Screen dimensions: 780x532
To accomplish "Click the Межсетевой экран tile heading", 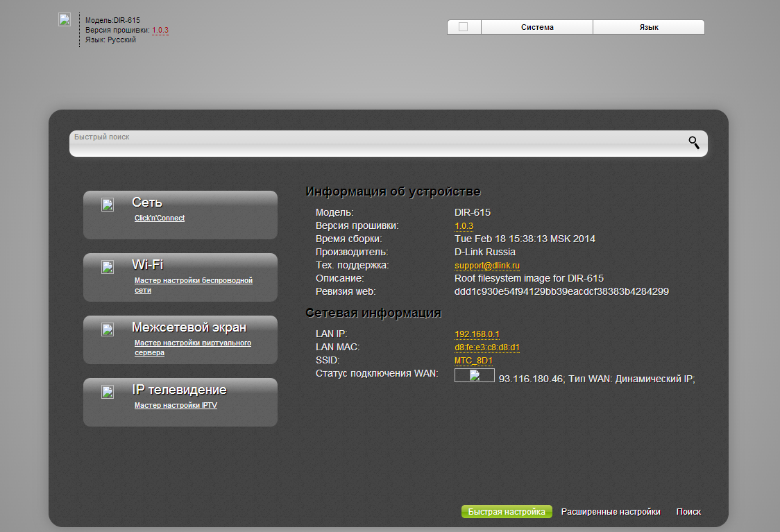I will (189, 327).
